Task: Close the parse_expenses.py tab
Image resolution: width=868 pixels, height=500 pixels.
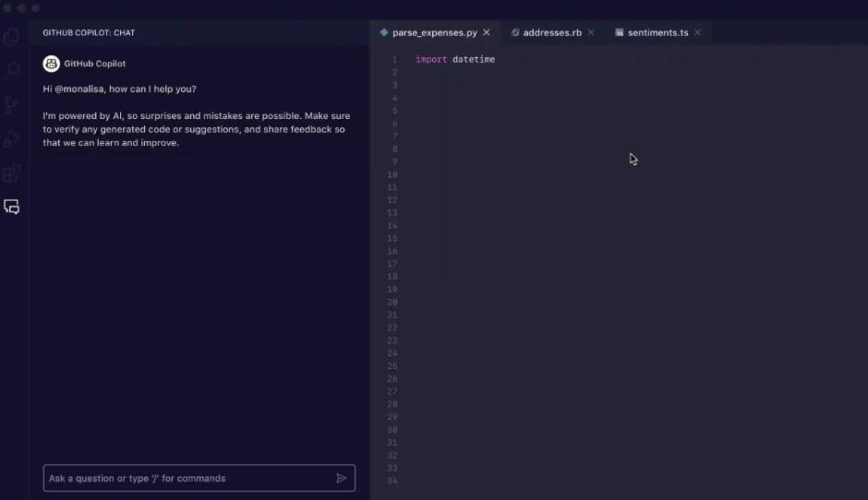Action: click(487, 32)
